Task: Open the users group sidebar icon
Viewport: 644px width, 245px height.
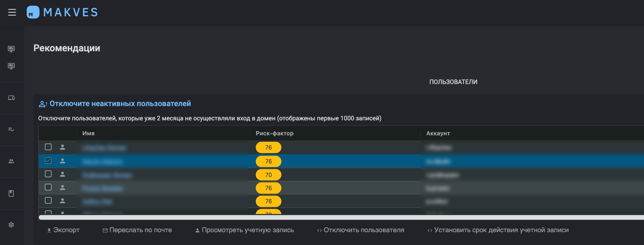Action: pos(11,161)
